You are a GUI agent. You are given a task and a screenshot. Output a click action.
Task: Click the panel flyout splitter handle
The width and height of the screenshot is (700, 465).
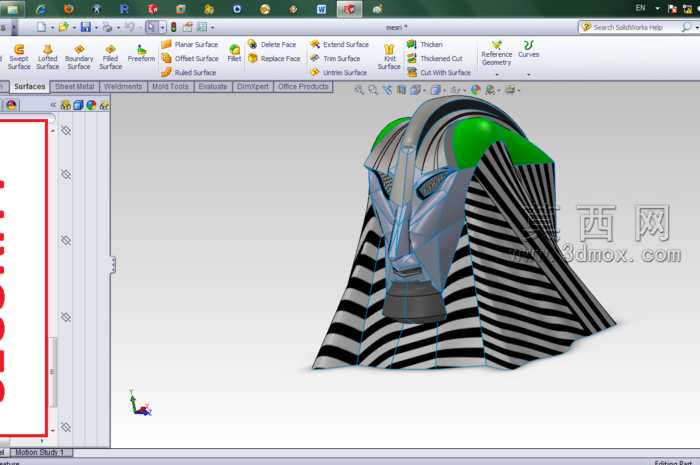(x=113, y=265)
